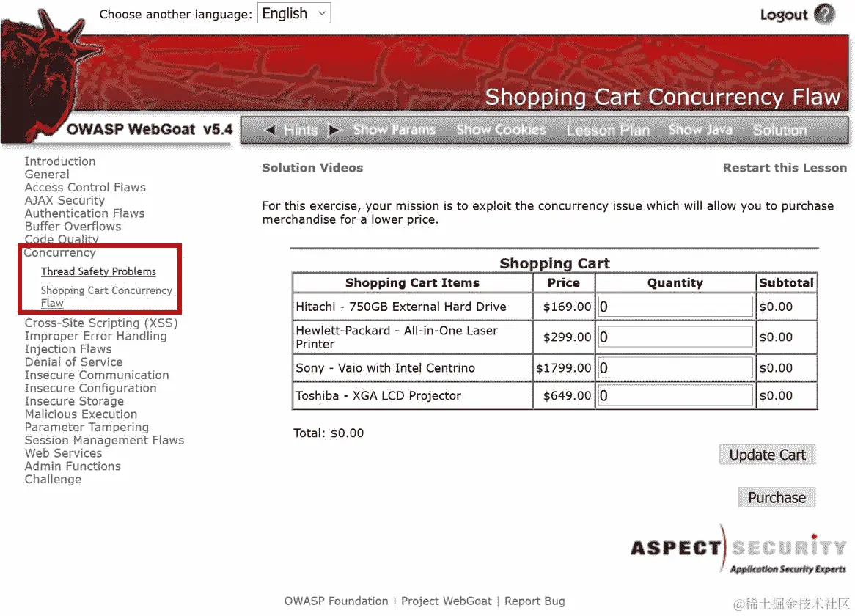Expand AJAX Security category
This screenshot has width=855, height=616.
(65, 201)
